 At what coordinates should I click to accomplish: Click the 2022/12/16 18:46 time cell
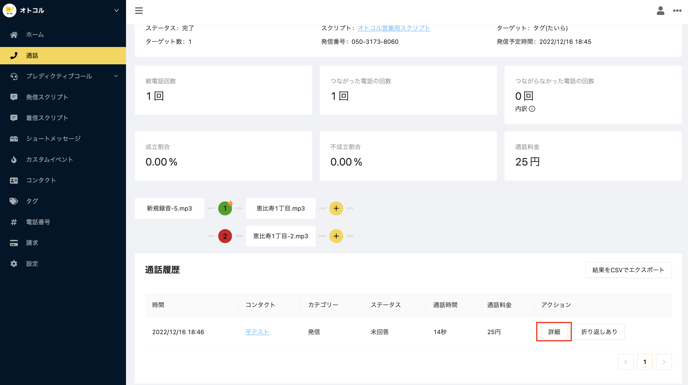coord(178,332)
